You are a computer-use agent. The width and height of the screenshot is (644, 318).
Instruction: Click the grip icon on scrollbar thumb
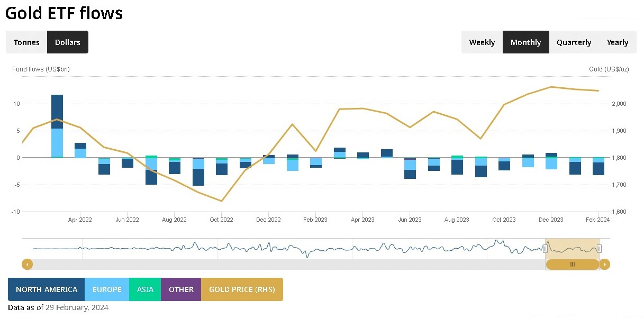coord(572,264)
